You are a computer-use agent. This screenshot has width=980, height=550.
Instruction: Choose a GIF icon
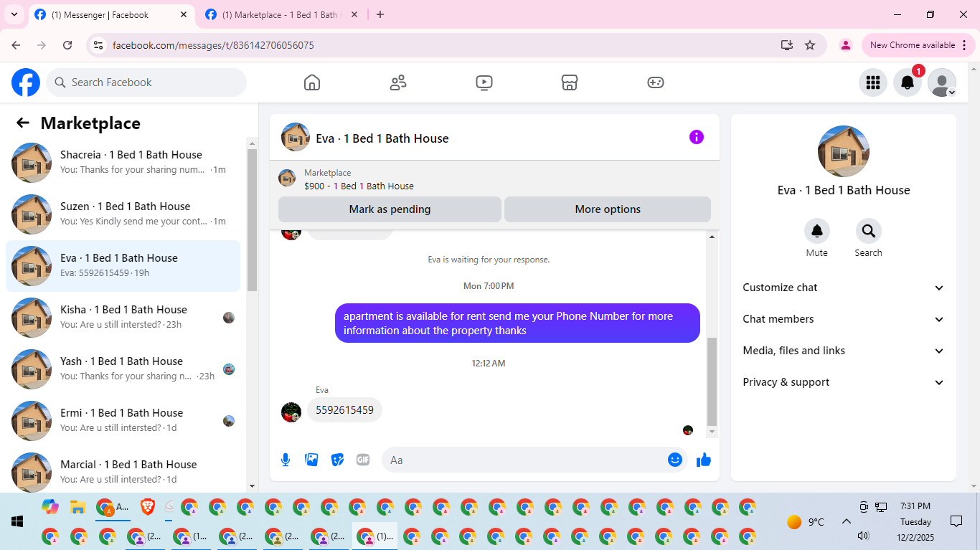coord(363,460)
